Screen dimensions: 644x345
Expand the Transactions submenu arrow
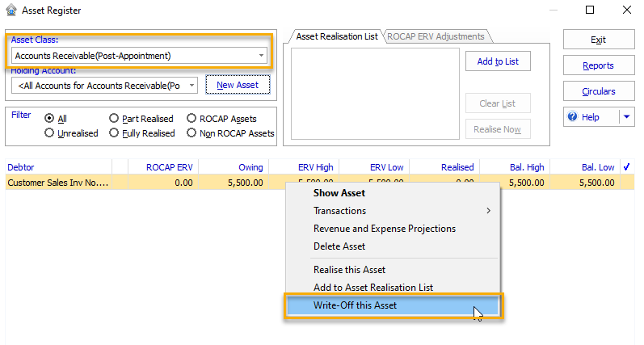pyautogui.click(x=488, y=211)
